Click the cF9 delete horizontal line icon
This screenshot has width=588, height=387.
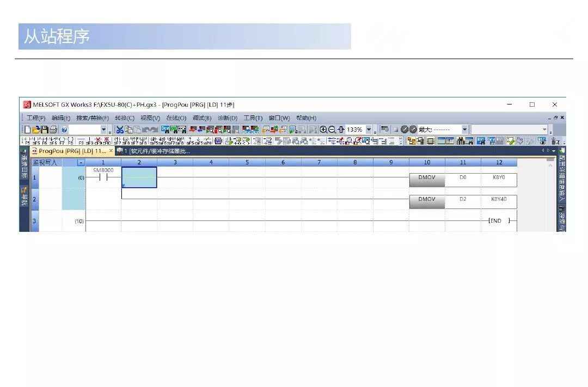tap(98, 141)
